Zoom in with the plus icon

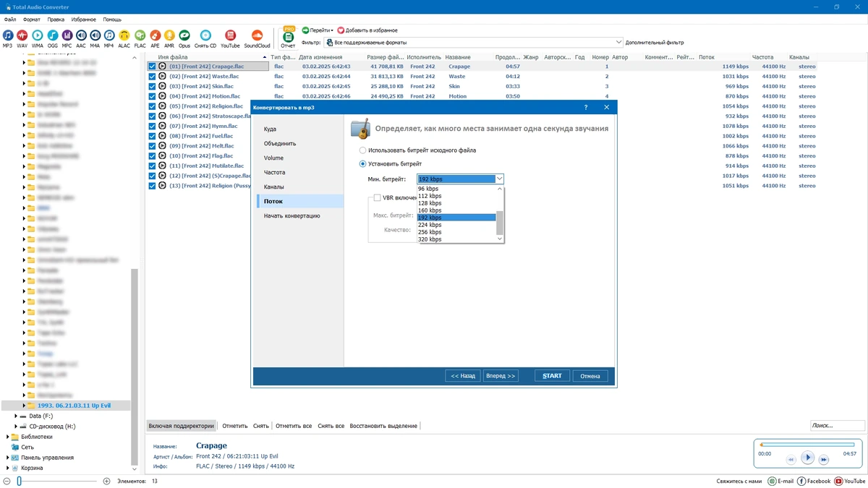(106, 481)
